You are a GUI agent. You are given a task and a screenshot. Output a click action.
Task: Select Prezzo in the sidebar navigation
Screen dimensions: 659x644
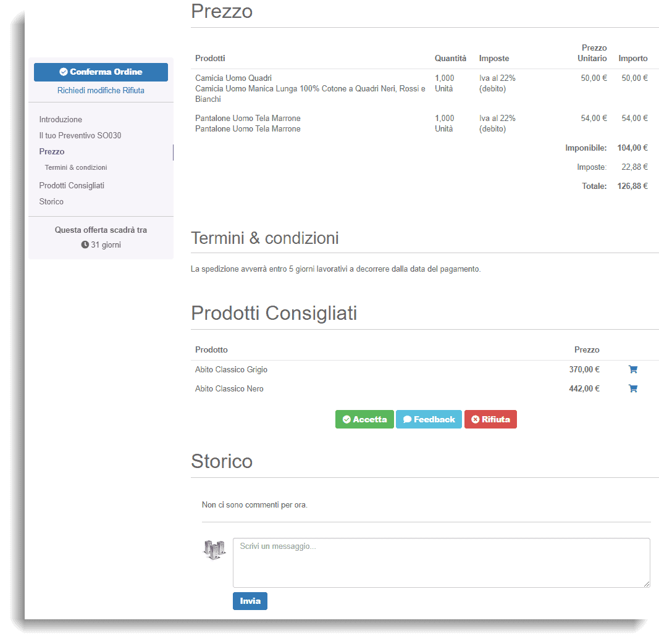coord(52,151)
